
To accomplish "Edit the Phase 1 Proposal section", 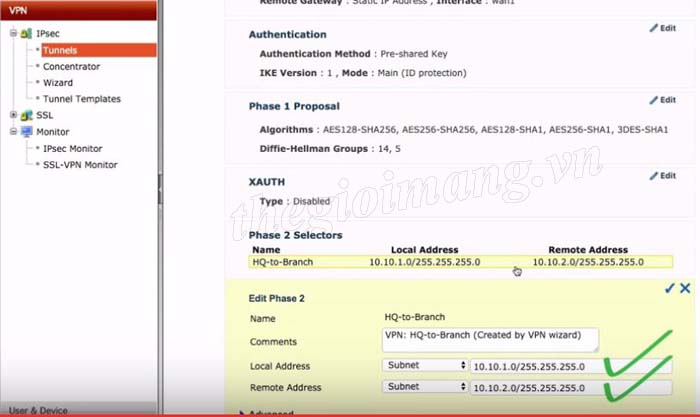I will 662,100.
